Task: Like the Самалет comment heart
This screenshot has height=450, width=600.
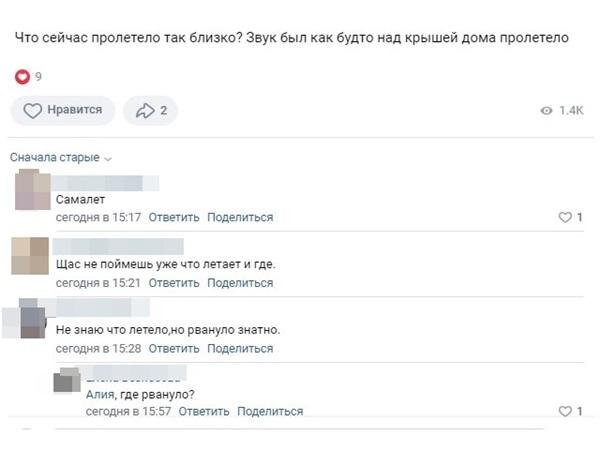Action: [x=565, y=217]
